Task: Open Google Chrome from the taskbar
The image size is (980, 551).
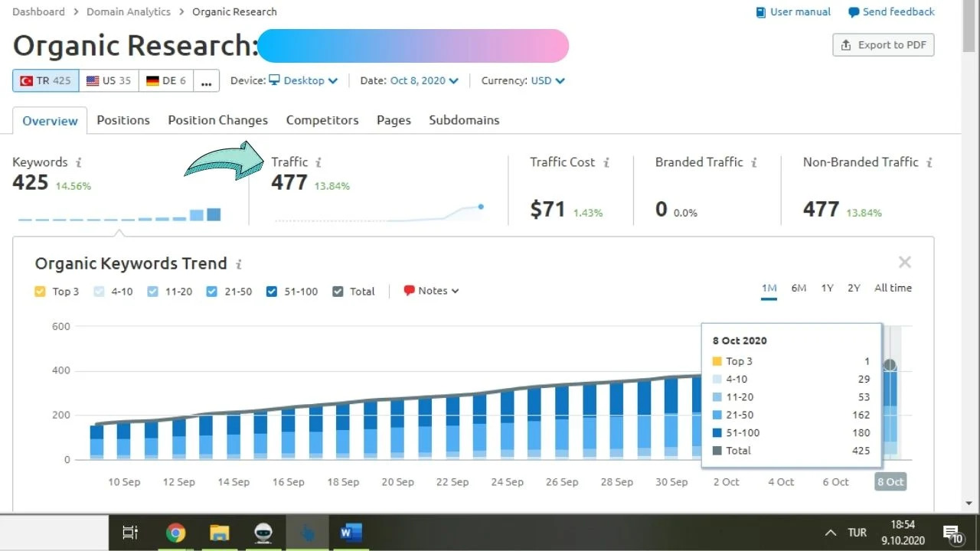Action: click(x=175, y=533)
